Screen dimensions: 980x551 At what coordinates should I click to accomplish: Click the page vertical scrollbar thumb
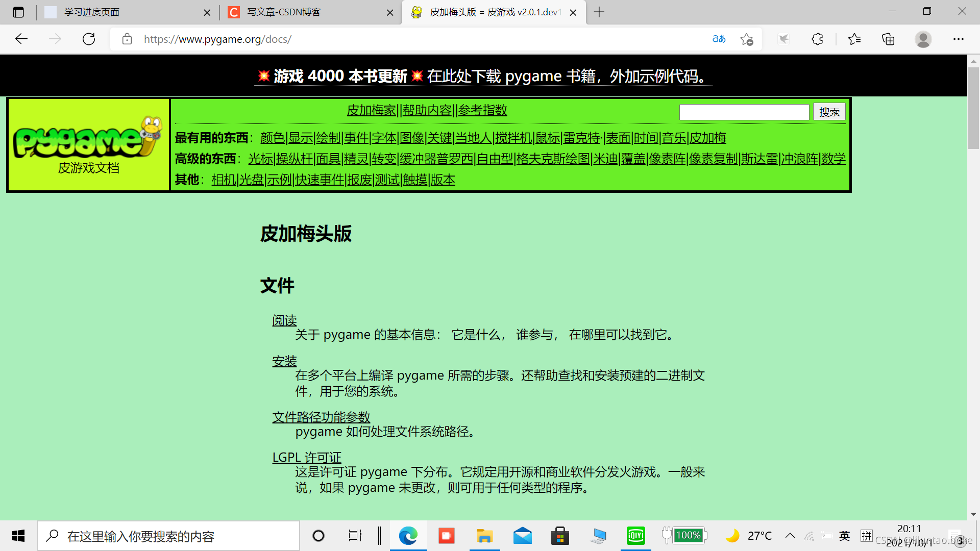coord(973,107)
